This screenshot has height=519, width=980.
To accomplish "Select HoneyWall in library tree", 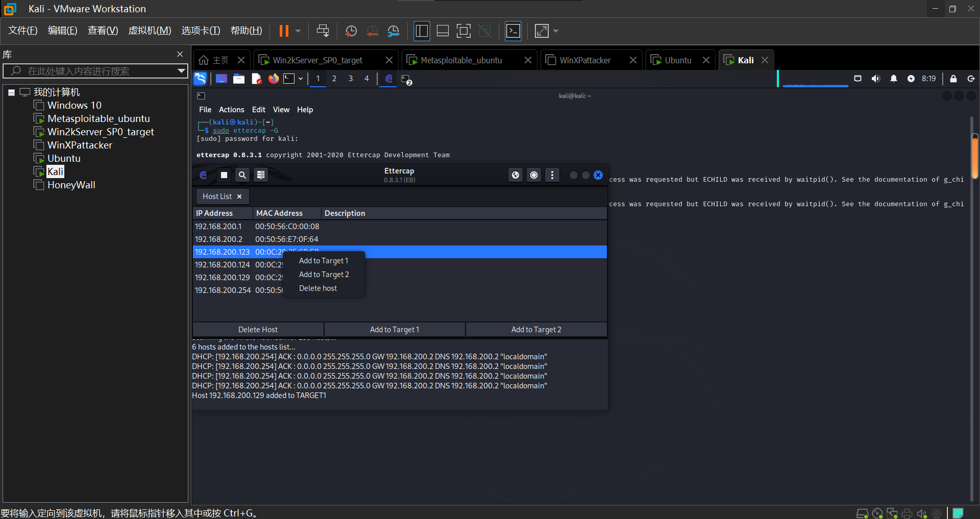I will [x=71, y=185].
